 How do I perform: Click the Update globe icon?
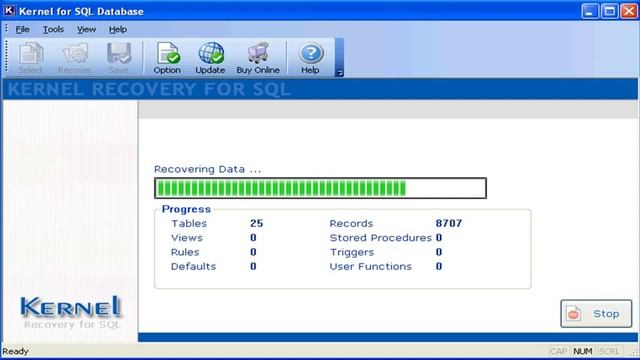point(210,58)
